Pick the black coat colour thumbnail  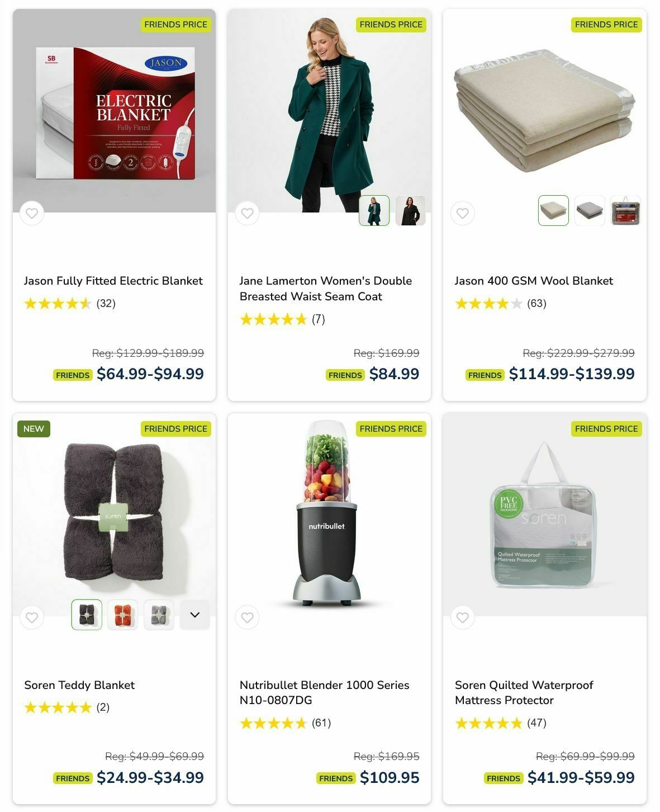(410, 210)
